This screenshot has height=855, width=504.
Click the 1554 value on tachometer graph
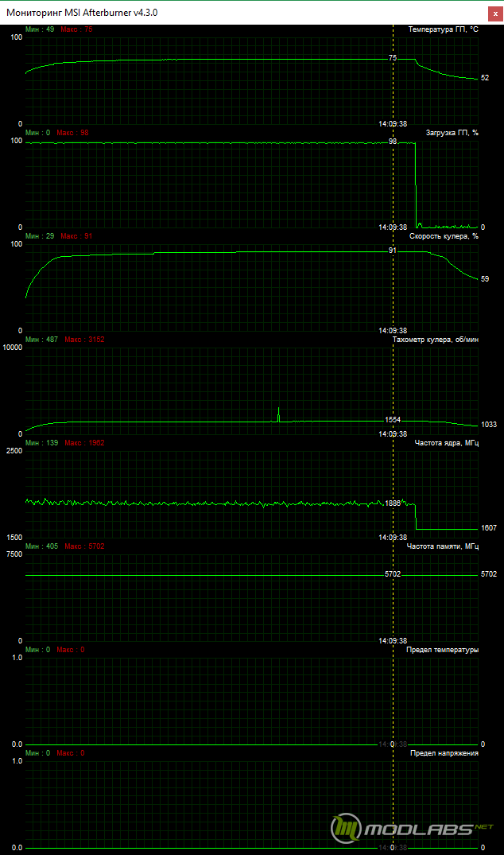click(393, 420)
